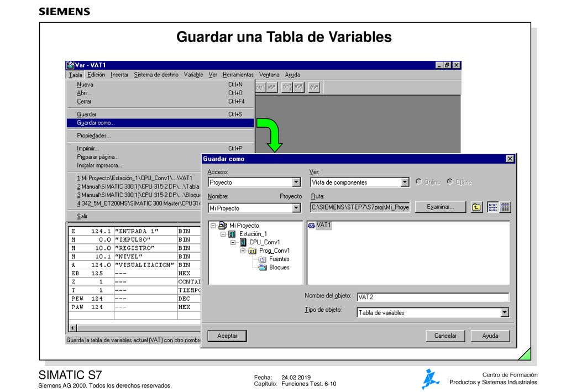
Task: Click the "REGISTRO" symbol cell
Action: click(145, 248)
